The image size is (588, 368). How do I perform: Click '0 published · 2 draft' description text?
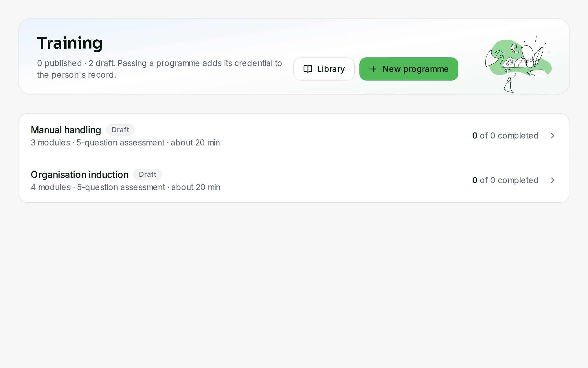click(76, 63)
